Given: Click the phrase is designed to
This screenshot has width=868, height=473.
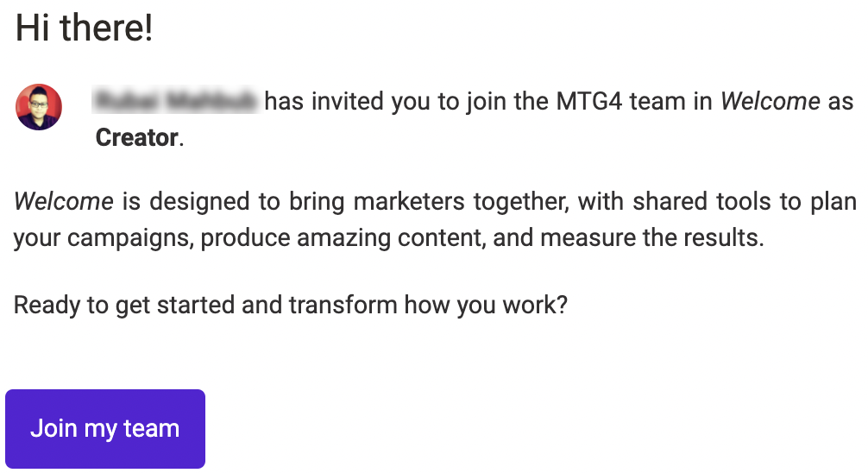Looking at the screenshot, I should tap(201, 202).
